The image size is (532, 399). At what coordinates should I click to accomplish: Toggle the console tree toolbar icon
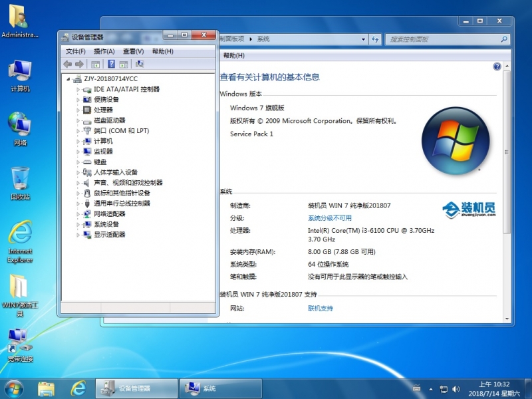pos(96,65)
